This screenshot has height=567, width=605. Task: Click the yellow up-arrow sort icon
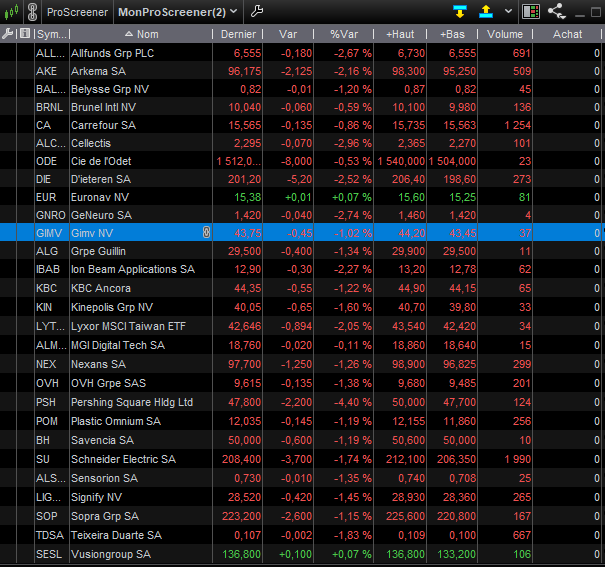point(486,12)
